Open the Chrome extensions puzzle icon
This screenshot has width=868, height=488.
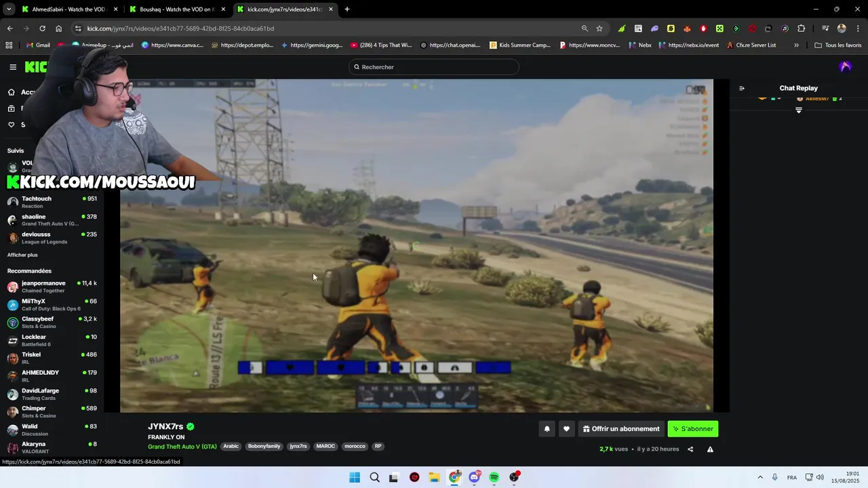(802, 28)
